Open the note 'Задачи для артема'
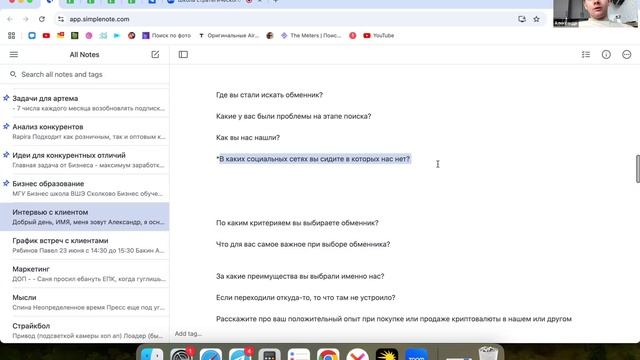This screenshot has width=640, height=360. 84,103
